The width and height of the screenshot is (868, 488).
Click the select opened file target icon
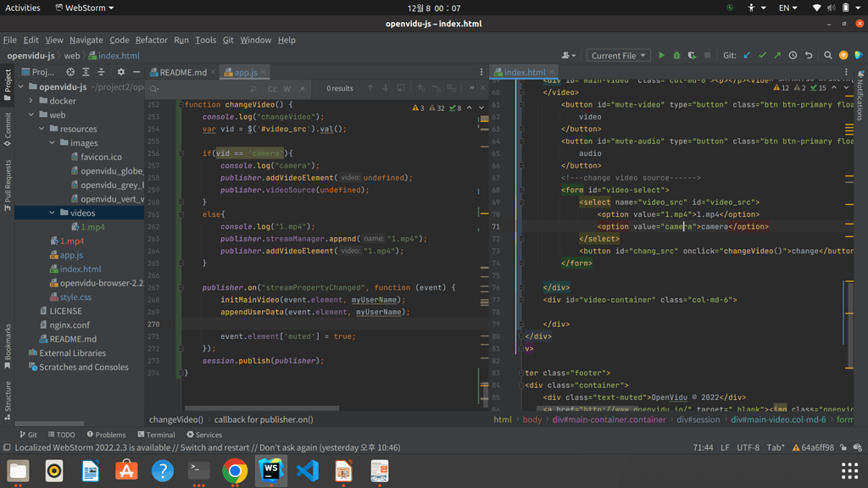tap(70, 72)
